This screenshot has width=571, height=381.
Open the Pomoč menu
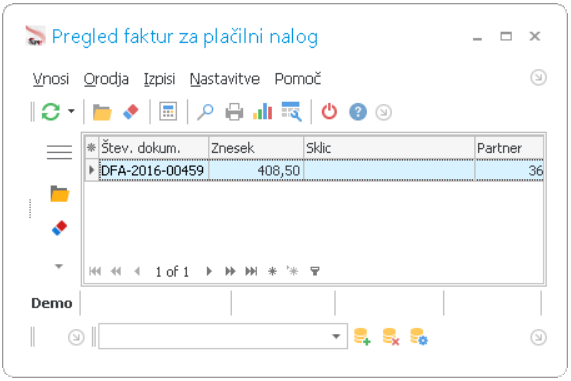[x=298, y=79]
